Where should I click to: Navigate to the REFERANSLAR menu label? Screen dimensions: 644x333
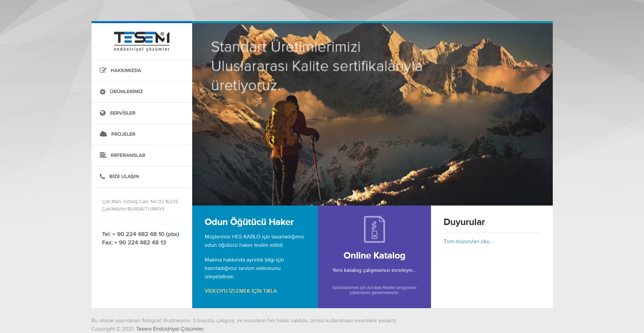[x=128, y=155]
